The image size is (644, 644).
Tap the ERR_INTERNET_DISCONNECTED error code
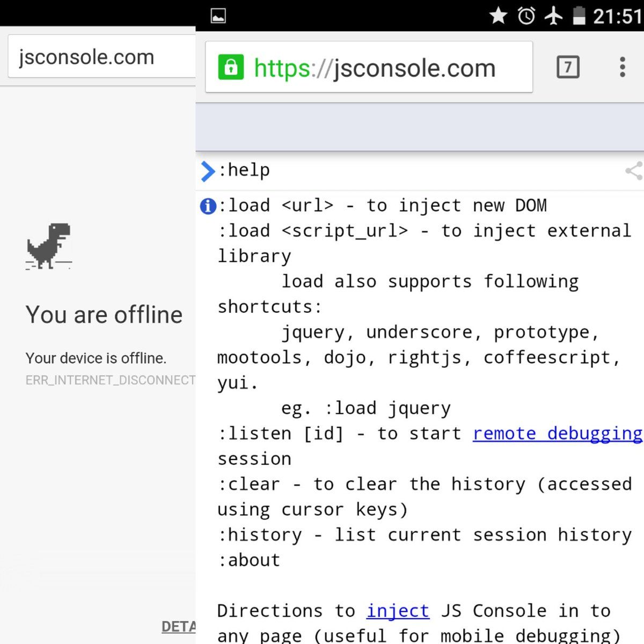[x=111, y=380]
